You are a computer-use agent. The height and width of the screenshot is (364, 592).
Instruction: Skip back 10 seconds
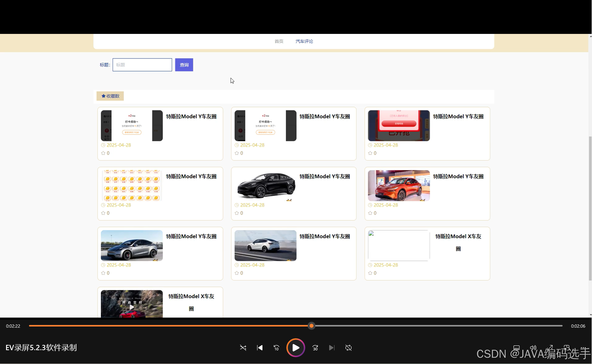276,348
